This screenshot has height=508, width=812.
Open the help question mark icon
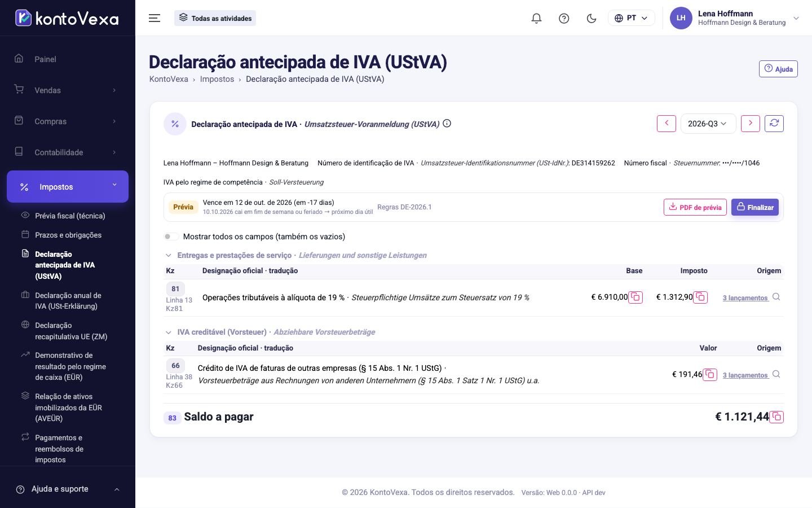pyautogui.click(x=564, y=18)
